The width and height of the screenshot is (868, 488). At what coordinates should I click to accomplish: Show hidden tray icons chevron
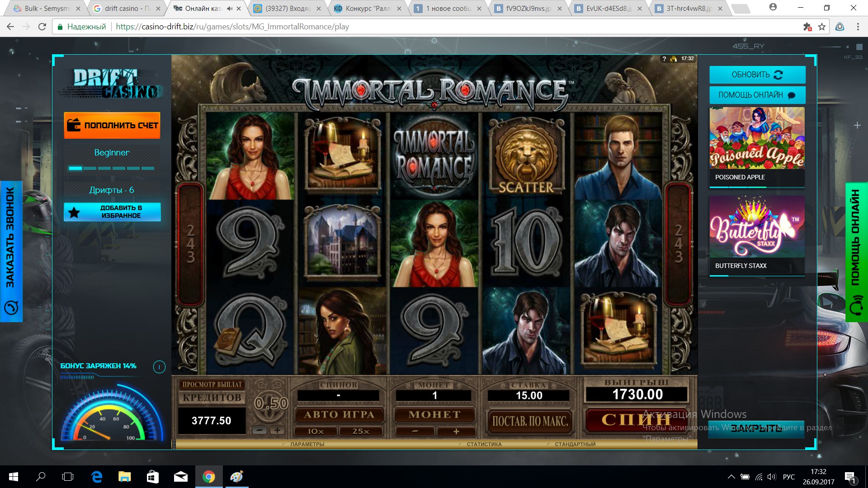coord(731,477)
